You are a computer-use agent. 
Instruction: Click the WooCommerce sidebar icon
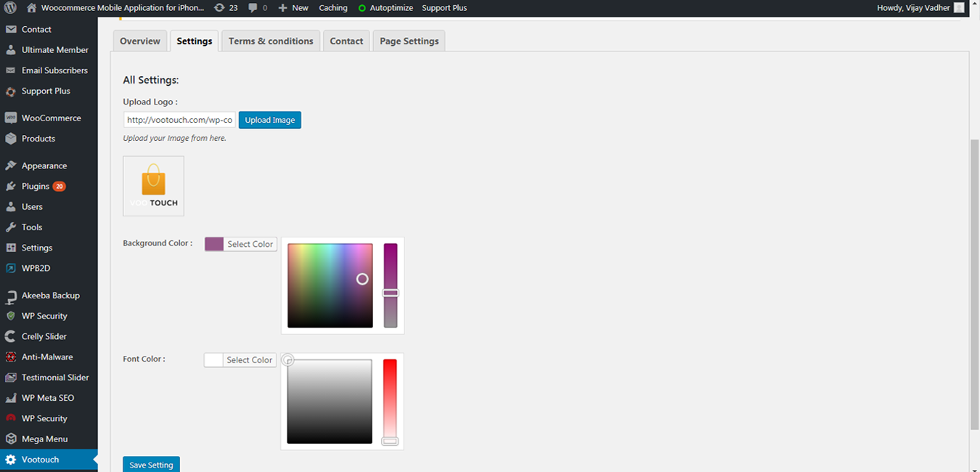click(x=11, y=118)
